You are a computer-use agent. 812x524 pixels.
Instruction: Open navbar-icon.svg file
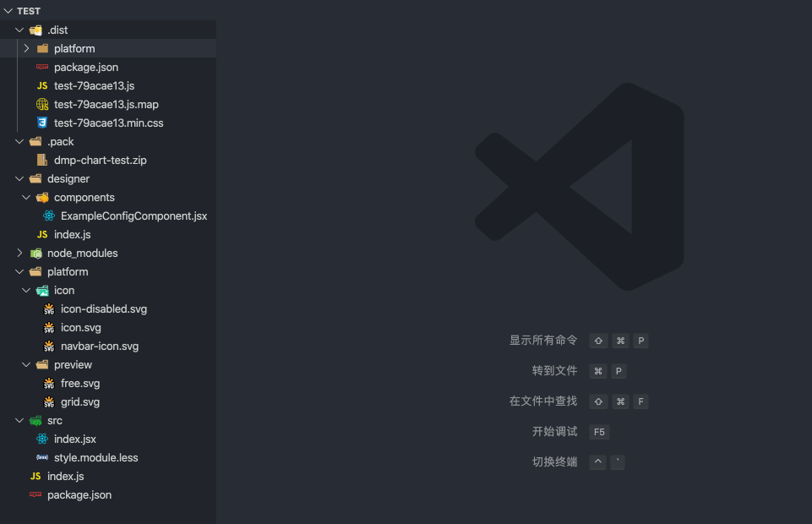(100, 347)
